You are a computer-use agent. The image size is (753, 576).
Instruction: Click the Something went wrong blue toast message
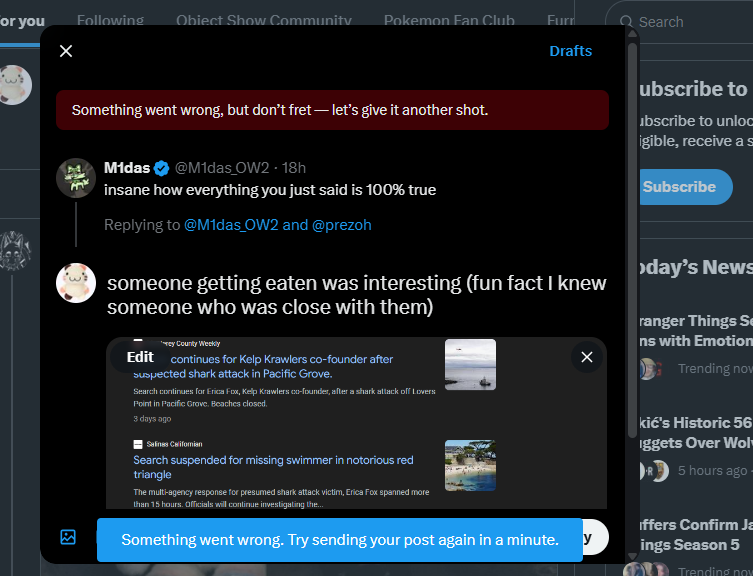pos(340,540)
